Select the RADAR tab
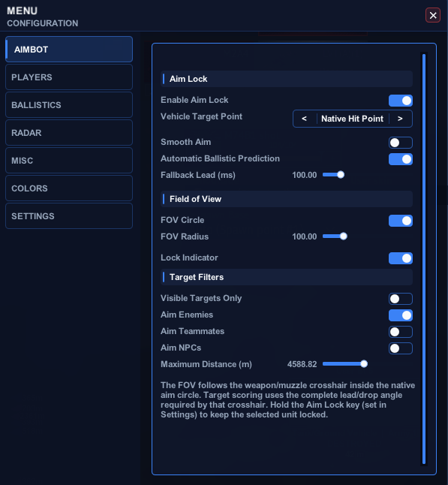Image resolution: width=448 pixels, height=485 pixels. point(69,133)
